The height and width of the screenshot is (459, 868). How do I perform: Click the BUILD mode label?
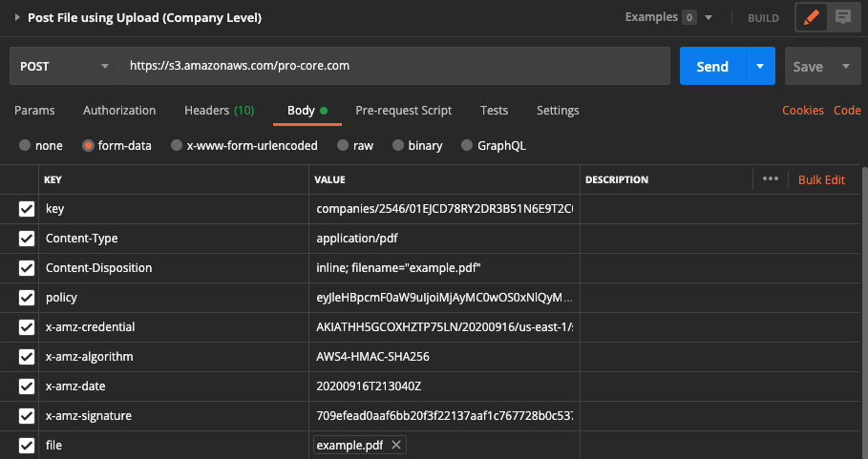click(x=763, y=18)
